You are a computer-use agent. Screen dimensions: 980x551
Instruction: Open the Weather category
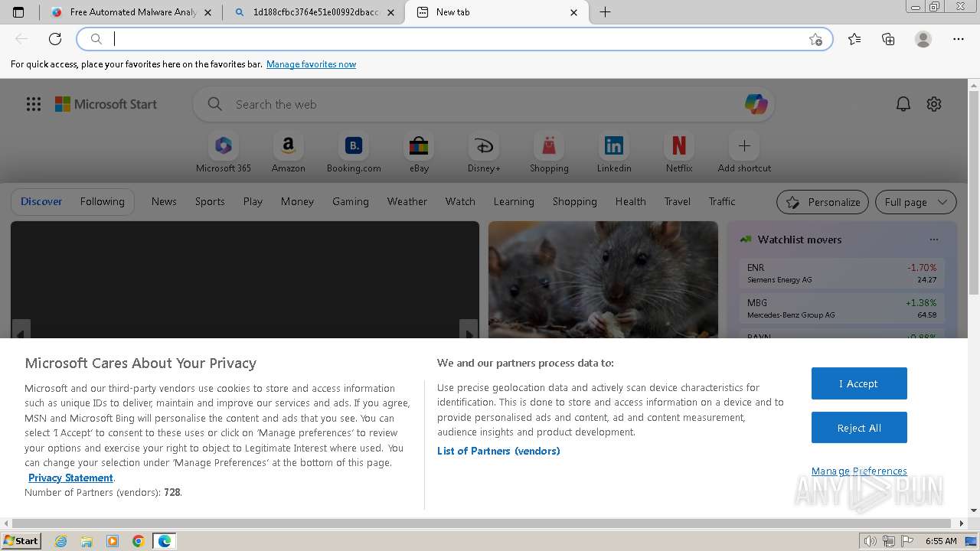tap(407, 201)
